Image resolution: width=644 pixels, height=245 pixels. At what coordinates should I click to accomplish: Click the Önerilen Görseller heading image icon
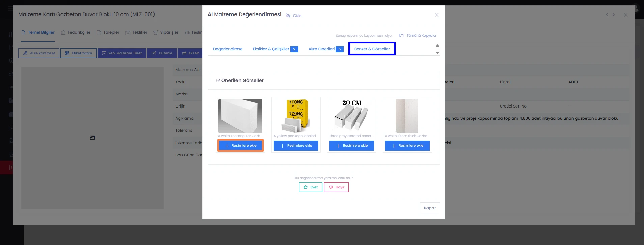pos(218,80)
